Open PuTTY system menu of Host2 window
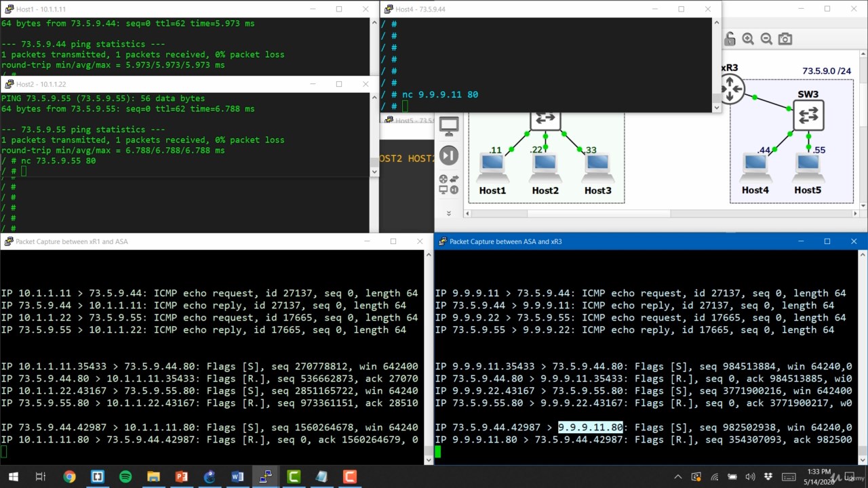This screenshot has height=488, width=868. click(x=9, y=84)
